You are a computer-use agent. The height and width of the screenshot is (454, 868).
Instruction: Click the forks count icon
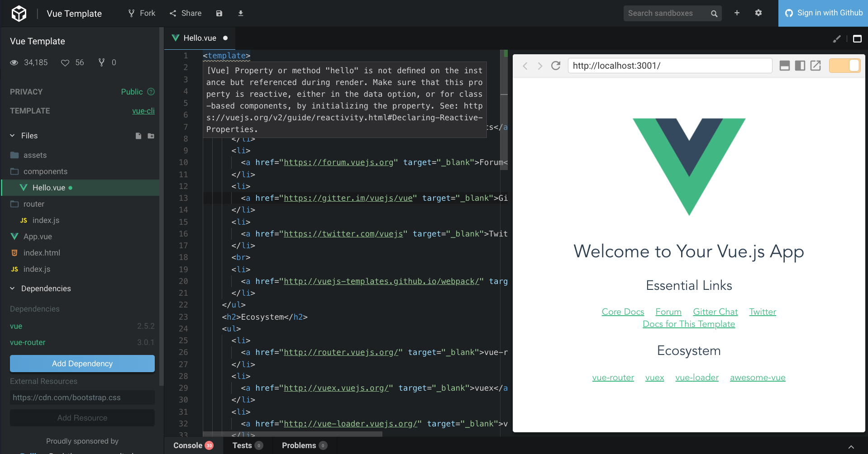pyautogui.click(x=101, y=62)
